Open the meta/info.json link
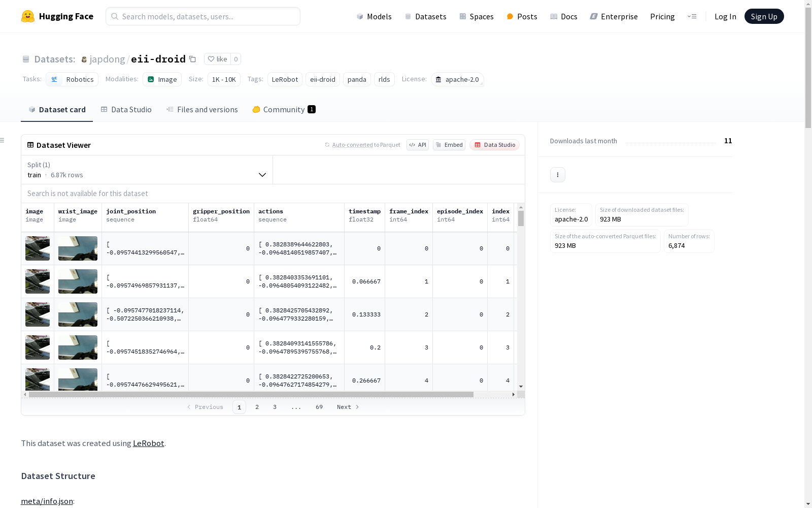The width and height of the screenshot is (812, 508). click(x=47, y=501)
